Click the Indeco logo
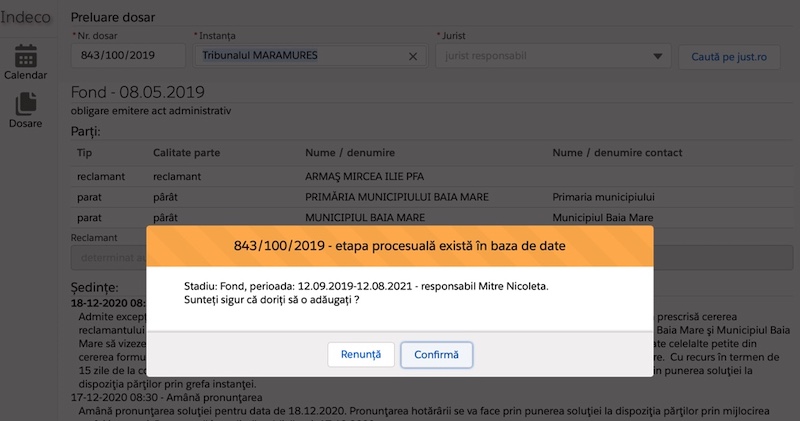This screenshot has width=800, height=421. click(x=25, y=17)
